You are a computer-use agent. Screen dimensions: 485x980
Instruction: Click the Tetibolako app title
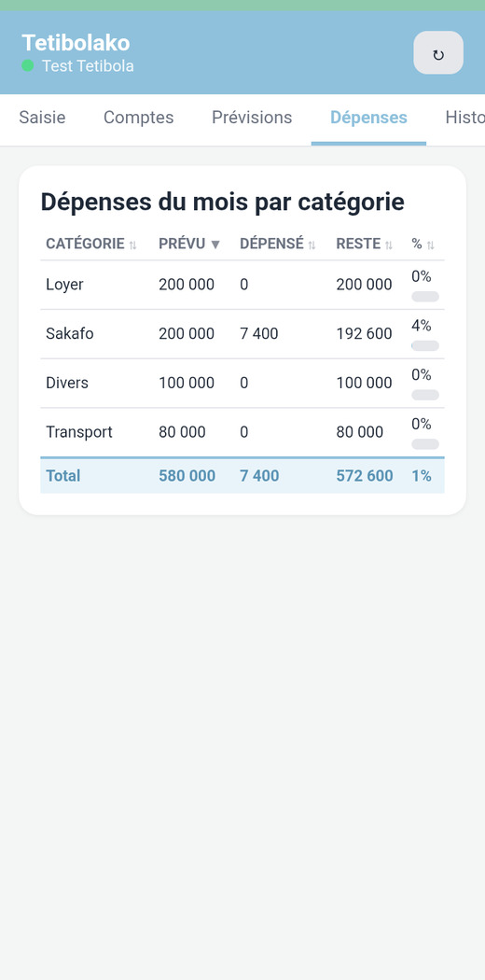click(x=76, y=43)
